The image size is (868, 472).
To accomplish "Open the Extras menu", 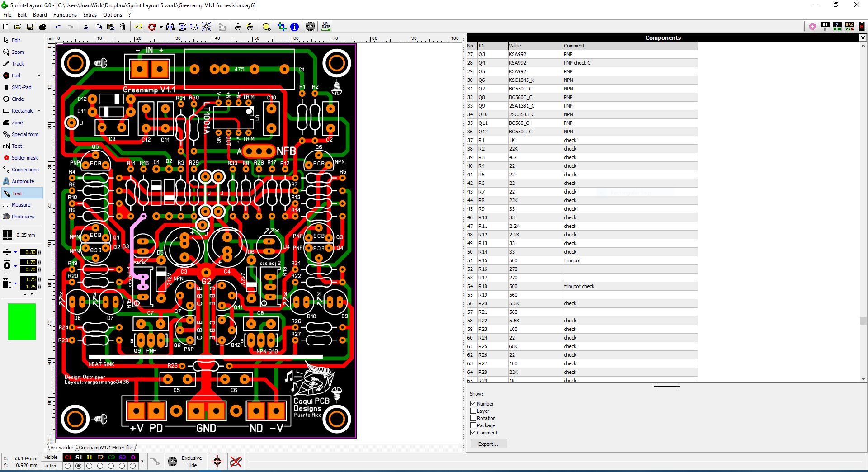I will pyautogui.click(x=90, y=15).
